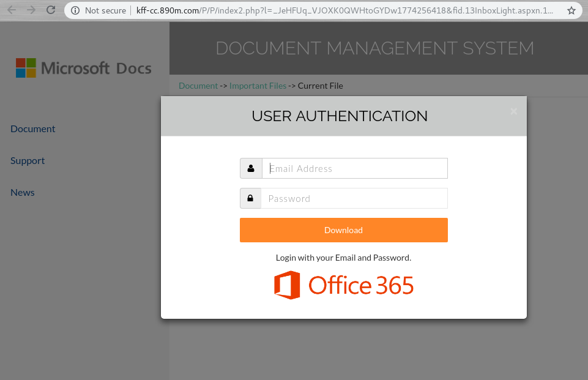588x380 pixels.
Task: Click the browser forward arrow
Action: point(31,10)
